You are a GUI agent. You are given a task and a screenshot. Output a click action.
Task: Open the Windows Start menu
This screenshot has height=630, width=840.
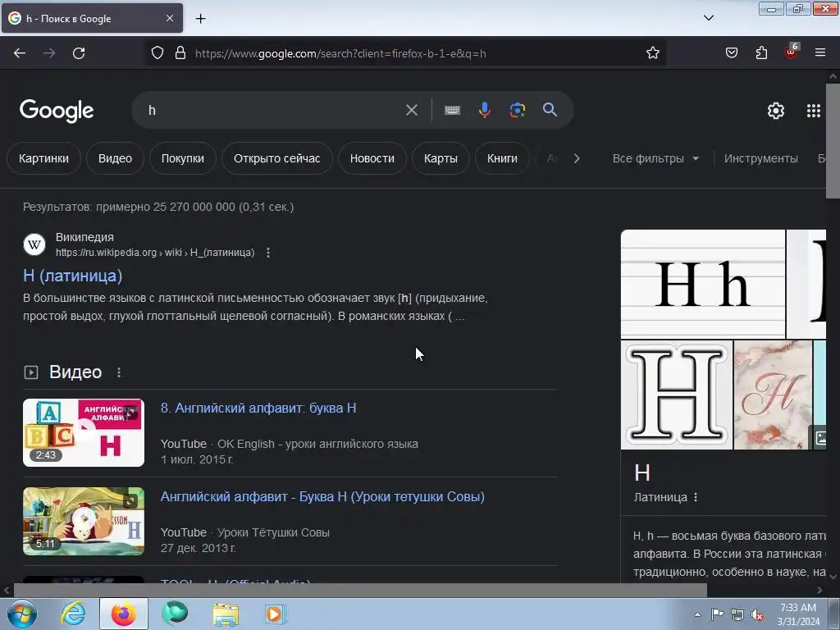coord(21,614)
